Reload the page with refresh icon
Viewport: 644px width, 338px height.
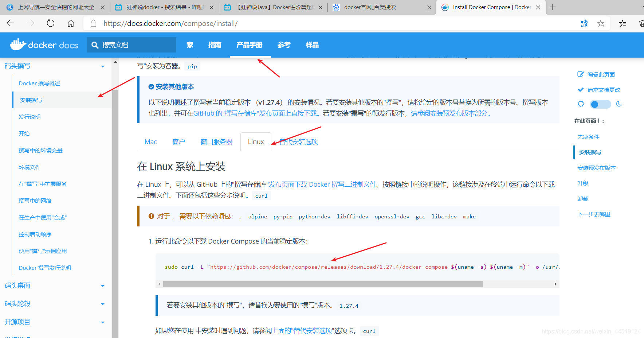coord(51,23)
